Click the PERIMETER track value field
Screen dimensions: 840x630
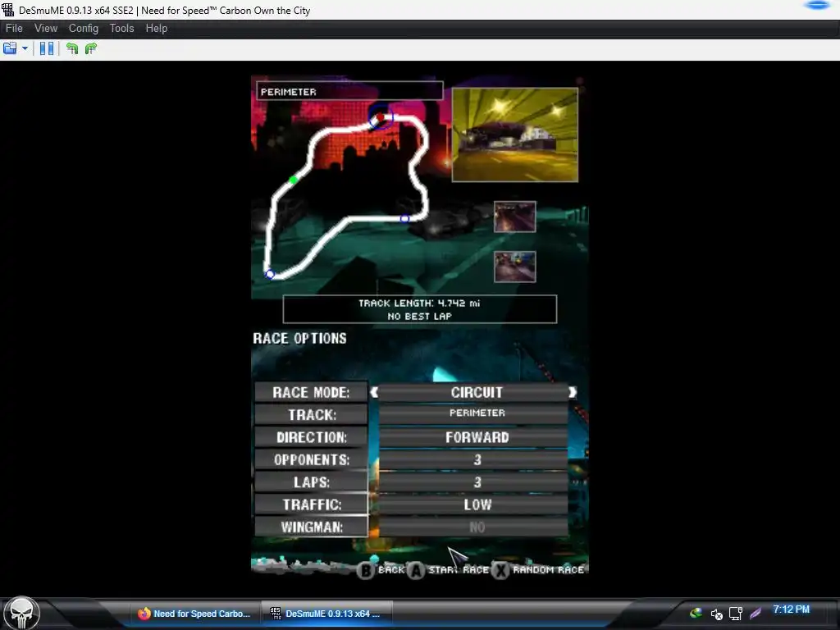(473, 413)
